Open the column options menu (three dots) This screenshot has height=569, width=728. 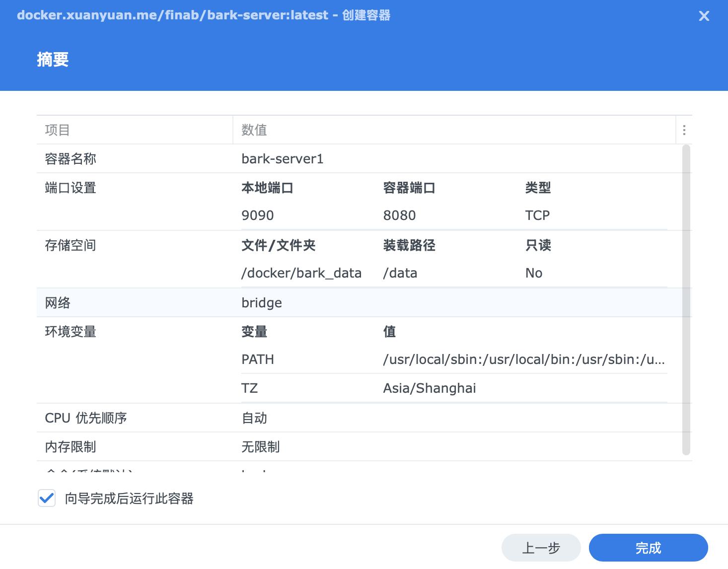[x=684, y=130]
